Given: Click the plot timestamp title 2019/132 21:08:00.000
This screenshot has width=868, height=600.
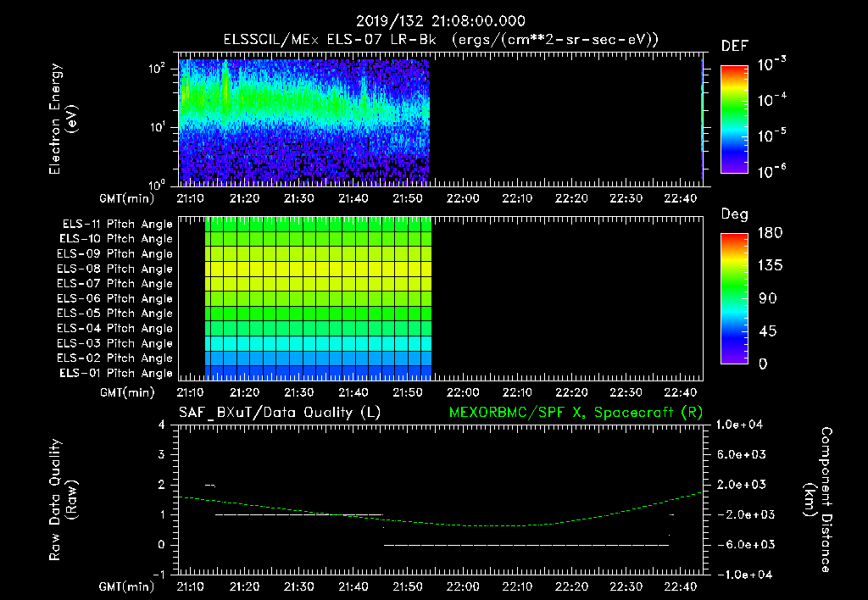Looking at the screenshot, I should click(x=440, y=21).
